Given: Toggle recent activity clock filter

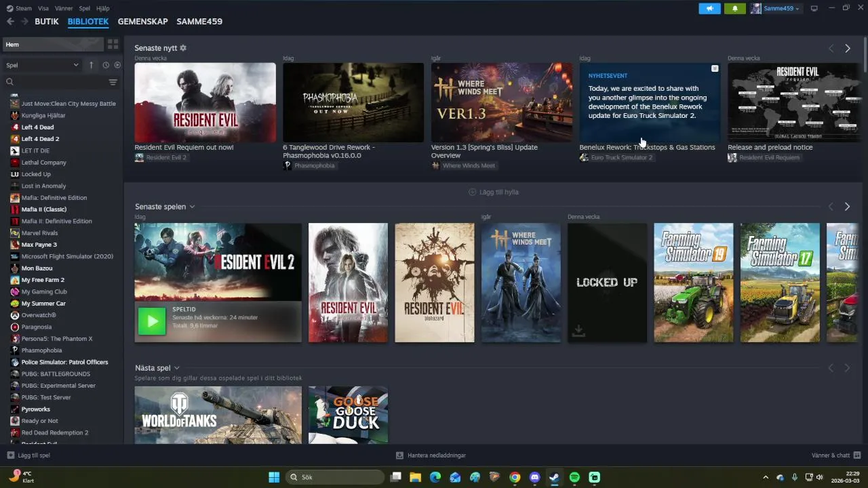Looking at the screenshot, I should (x=106, y=65).
